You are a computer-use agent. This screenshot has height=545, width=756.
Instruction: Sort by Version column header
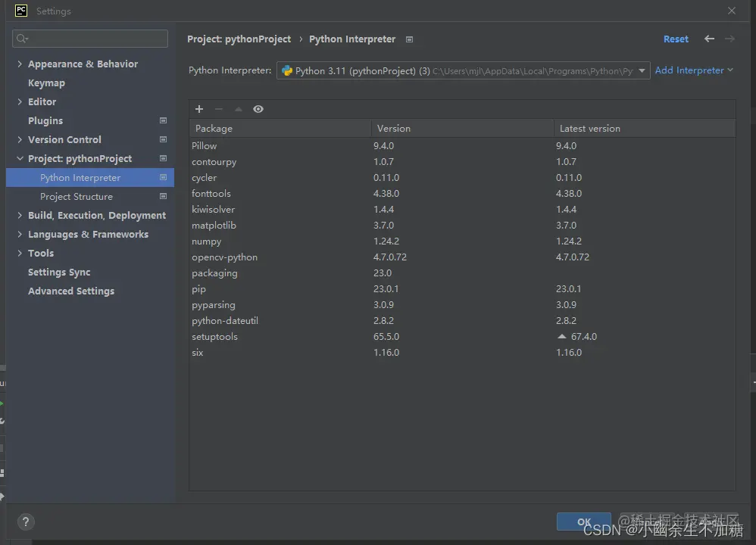[x=462, y=128]
